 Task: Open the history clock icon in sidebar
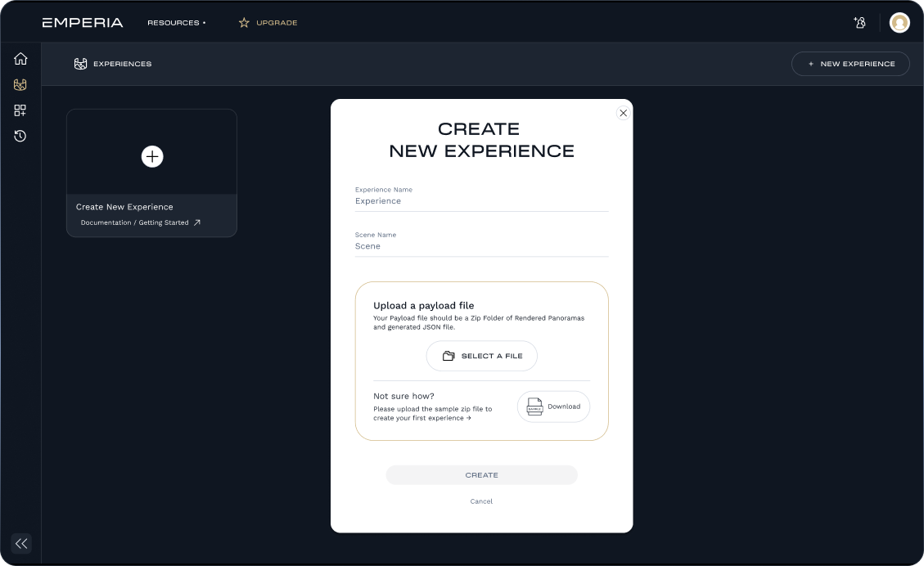click(20, 136)
